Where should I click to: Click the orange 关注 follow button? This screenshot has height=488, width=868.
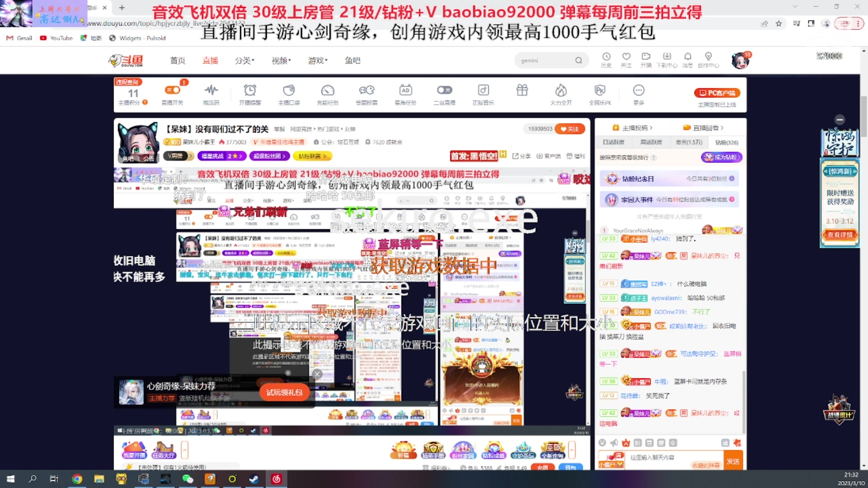570,129
